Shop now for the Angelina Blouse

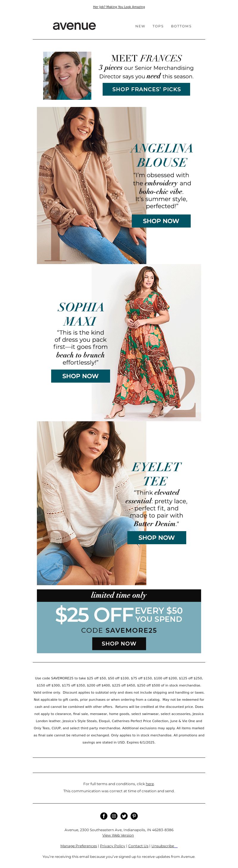(x=161, y=221)
